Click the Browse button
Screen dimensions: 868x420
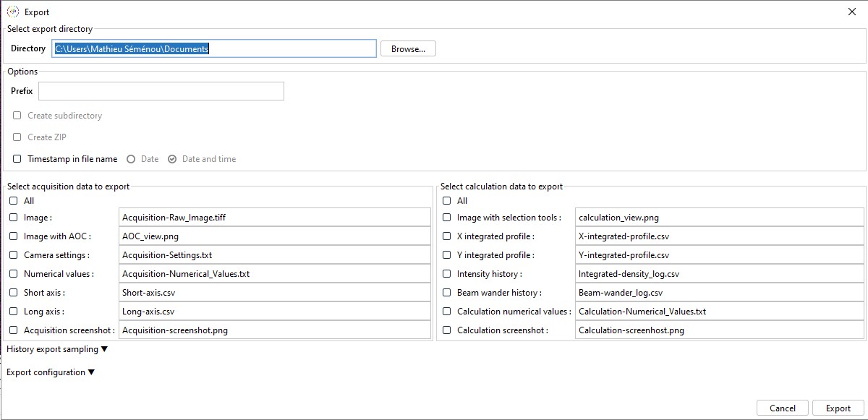point(408,49)
